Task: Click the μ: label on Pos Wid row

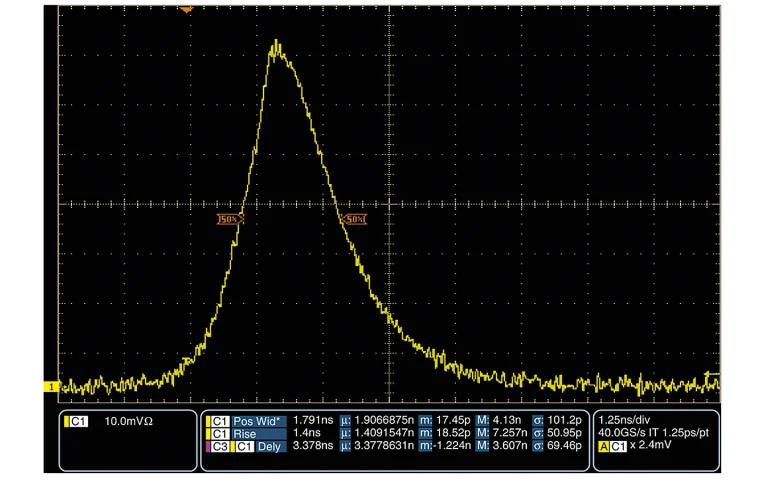Action: pyautogui.click(x=346, y=421)
